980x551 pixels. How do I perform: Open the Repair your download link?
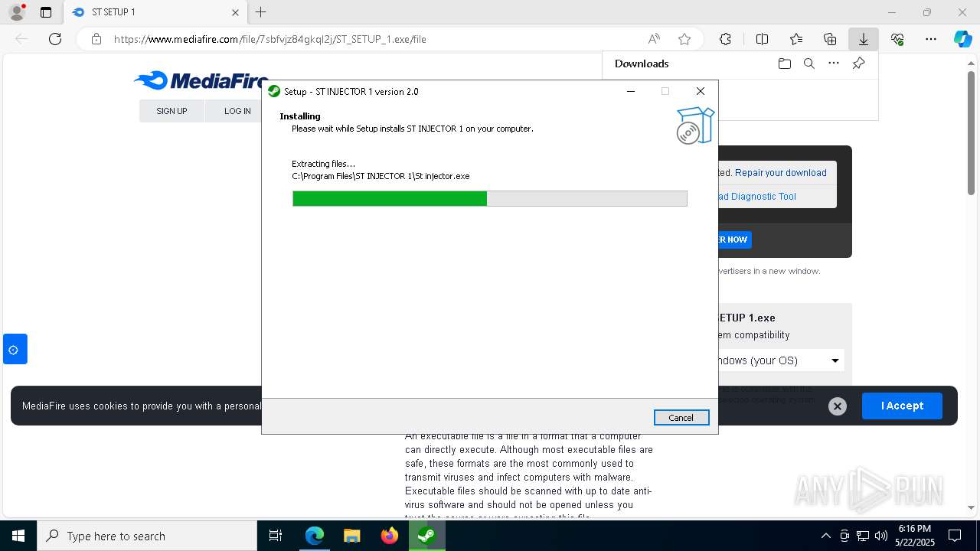[780, 173]
